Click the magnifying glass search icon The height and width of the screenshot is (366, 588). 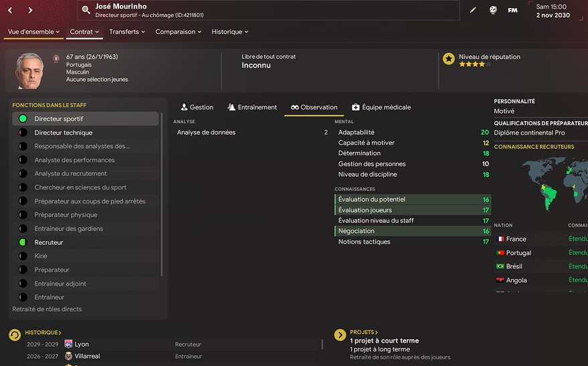[85, 10]
